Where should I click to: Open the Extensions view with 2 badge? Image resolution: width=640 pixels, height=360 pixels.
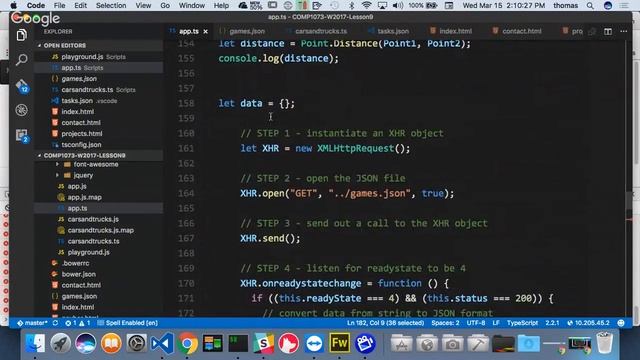(22, 135)
